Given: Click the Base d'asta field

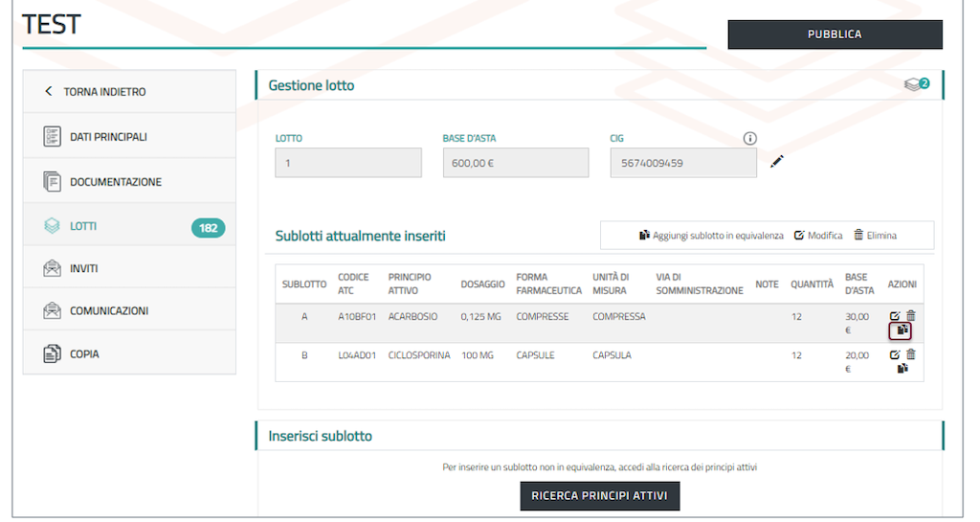Looking at the screenshot, I should click(515, 163).
